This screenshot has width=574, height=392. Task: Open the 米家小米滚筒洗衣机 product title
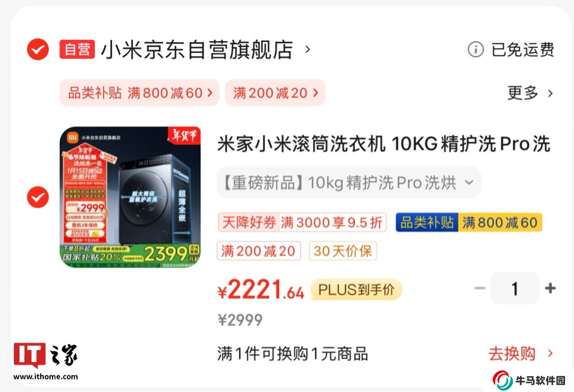click(384, 144)
